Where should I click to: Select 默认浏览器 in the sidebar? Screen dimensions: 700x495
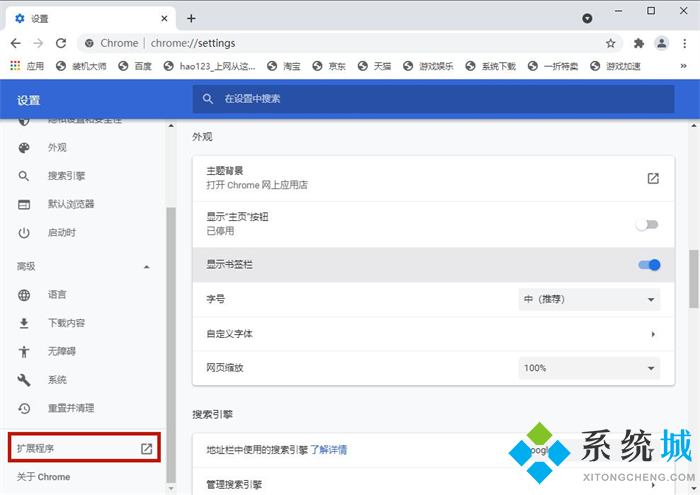(71, 204)
